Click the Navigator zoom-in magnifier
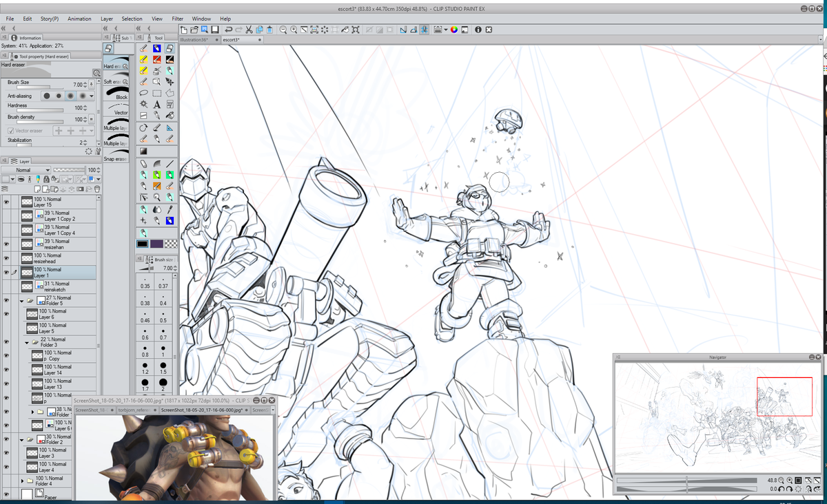This screenshot has width=827, height=504. pyautogui.click(x=790, y=480)
